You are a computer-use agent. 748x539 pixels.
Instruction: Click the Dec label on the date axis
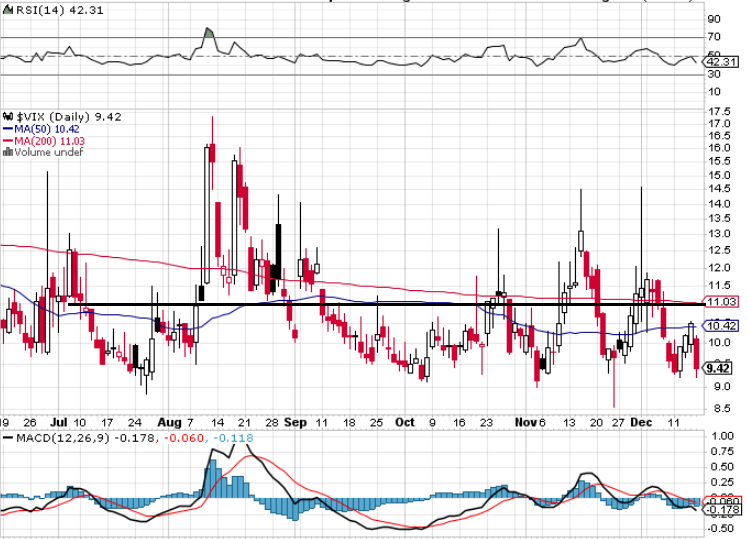pos(640,422)
